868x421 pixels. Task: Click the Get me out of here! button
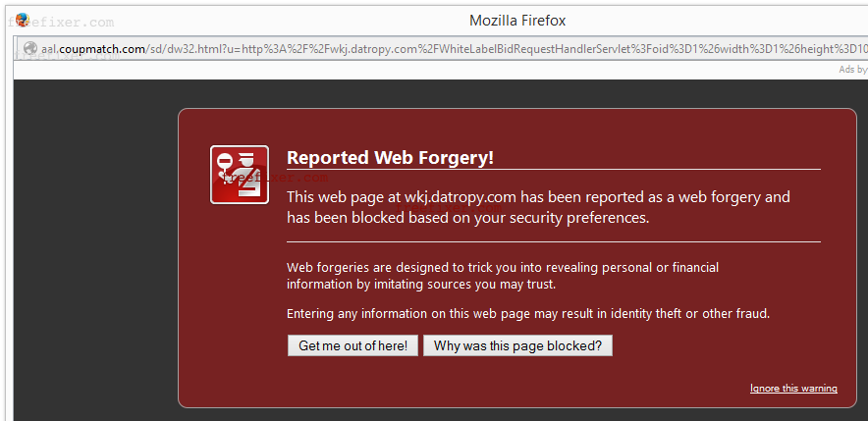tap(353, 345)
